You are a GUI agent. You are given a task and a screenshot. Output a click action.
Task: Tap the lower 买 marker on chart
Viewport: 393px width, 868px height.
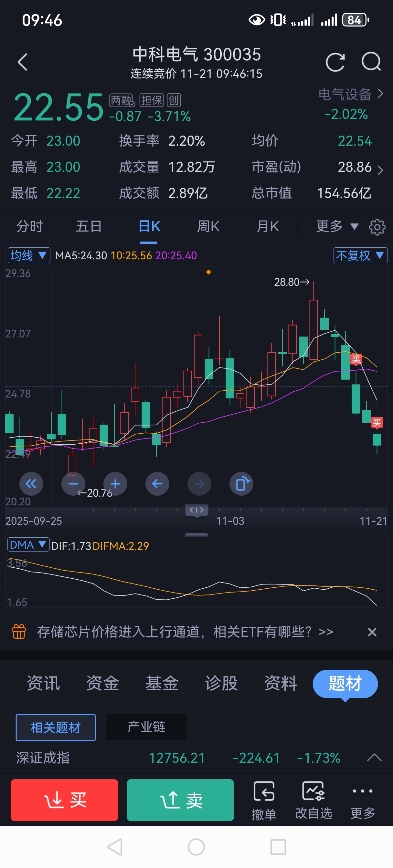pos(377,423)
